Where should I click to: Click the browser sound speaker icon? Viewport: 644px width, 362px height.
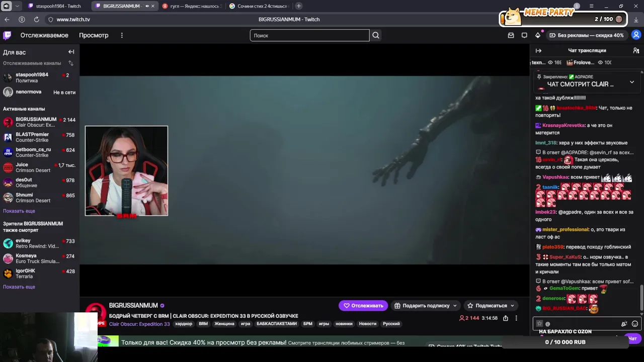[x=6, y=6]
